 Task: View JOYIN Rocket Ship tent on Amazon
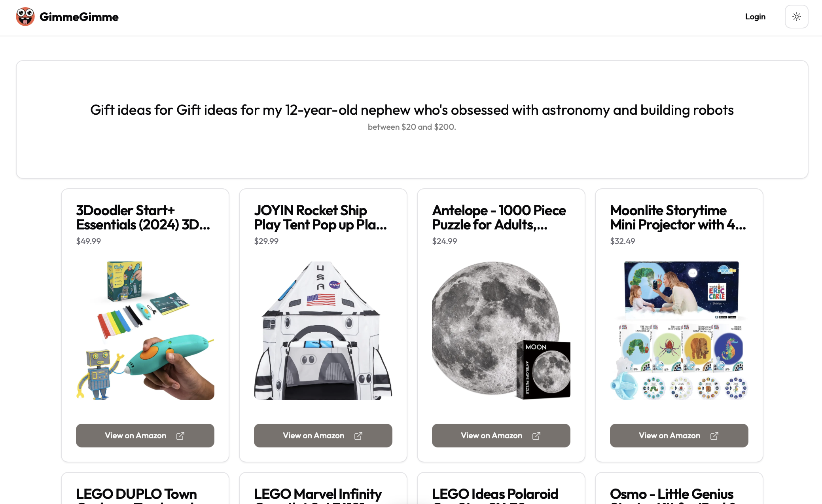point(323,436)
